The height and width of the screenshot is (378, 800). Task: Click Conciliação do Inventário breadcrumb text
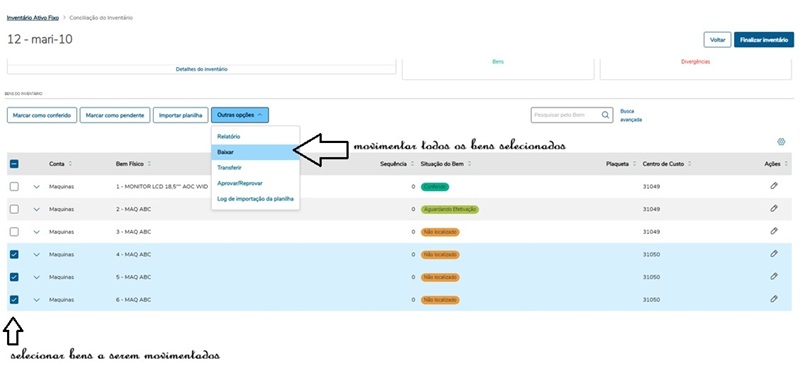click(x=101, y=18)
